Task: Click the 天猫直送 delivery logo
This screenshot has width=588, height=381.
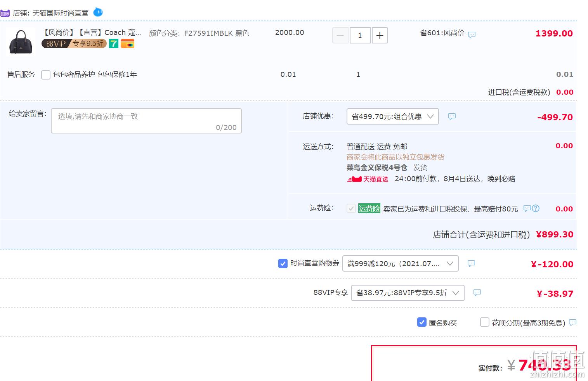Action: click(x=368, y=179)
